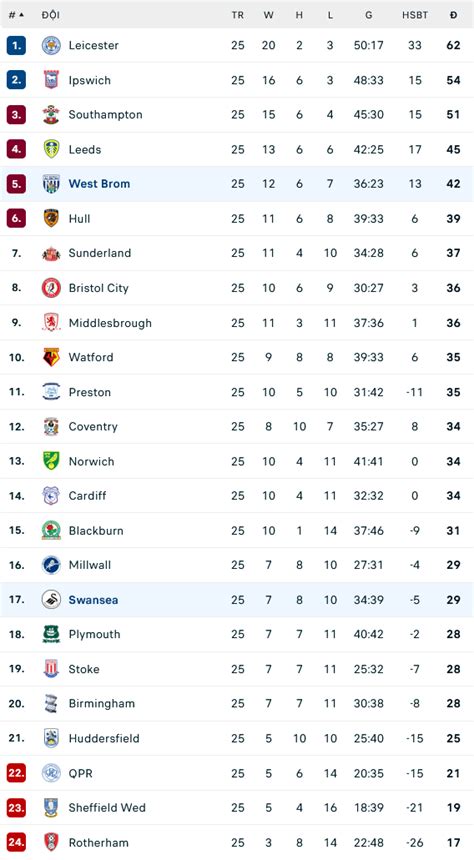Click the Leicester club crest icon
474x860 pixels.
point(51,45)
